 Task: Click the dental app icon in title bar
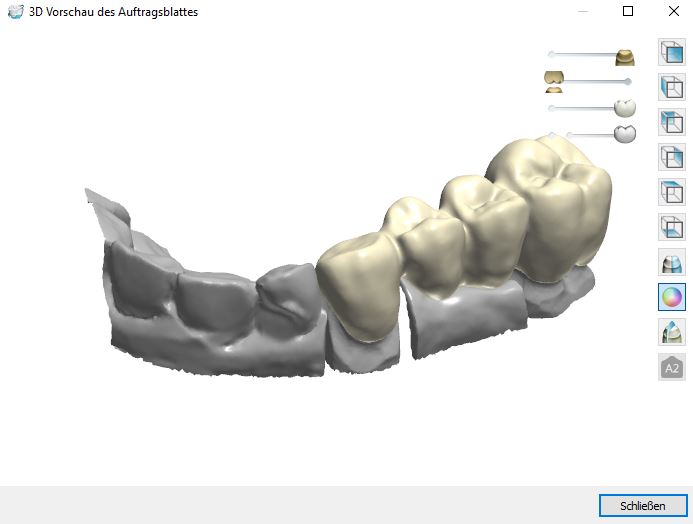pyautogui.click(x=15, y=11)
